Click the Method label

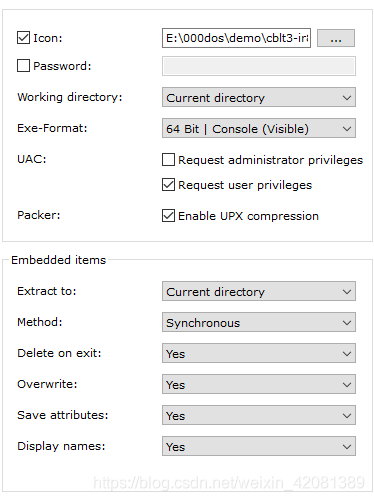(x=40, y=322)
